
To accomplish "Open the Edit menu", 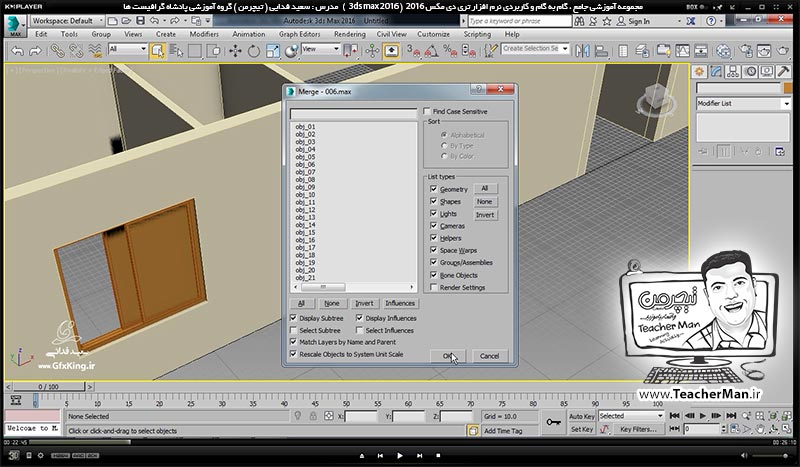I will (41, 34).
